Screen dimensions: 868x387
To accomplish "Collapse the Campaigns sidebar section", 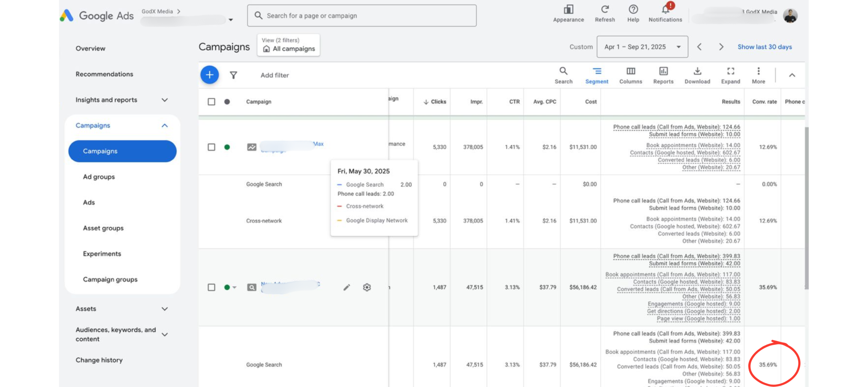I will point(164,125).
